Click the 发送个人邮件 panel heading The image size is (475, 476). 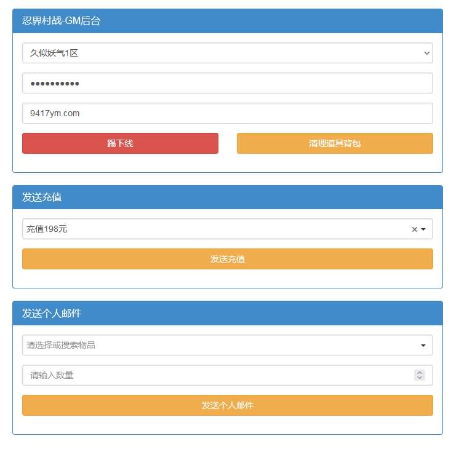pyautogui.click(x=227, y=314)
